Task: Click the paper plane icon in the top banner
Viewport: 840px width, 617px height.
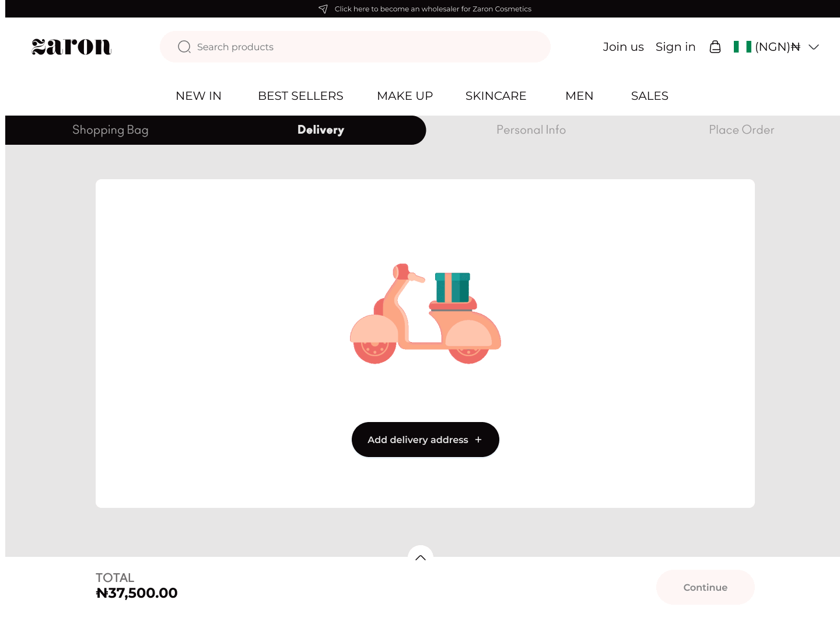Action: click(x=323, y=9)
